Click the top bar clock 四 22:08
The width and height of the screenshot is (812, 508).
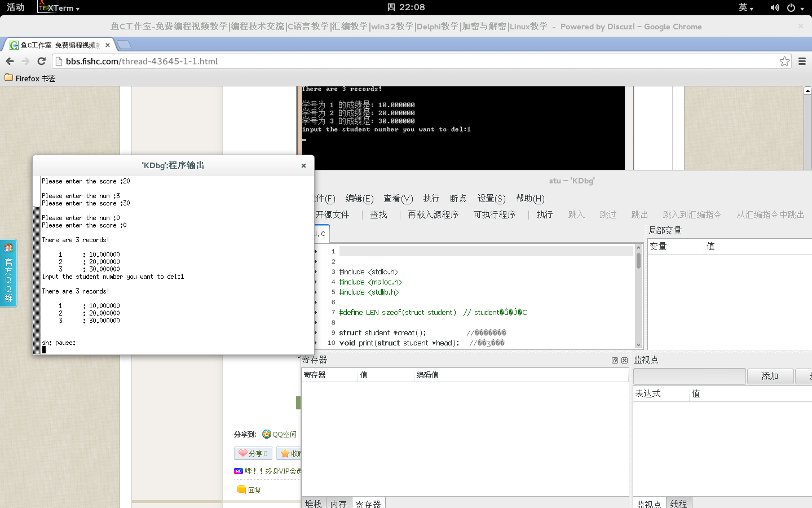click(x=406, y=7)
